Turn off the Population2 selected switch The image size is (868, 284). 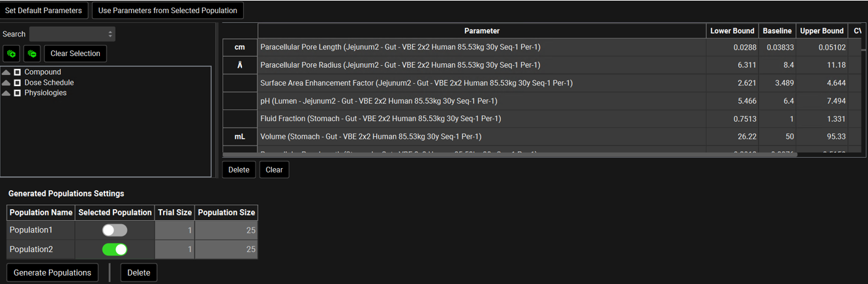(115, 249)
